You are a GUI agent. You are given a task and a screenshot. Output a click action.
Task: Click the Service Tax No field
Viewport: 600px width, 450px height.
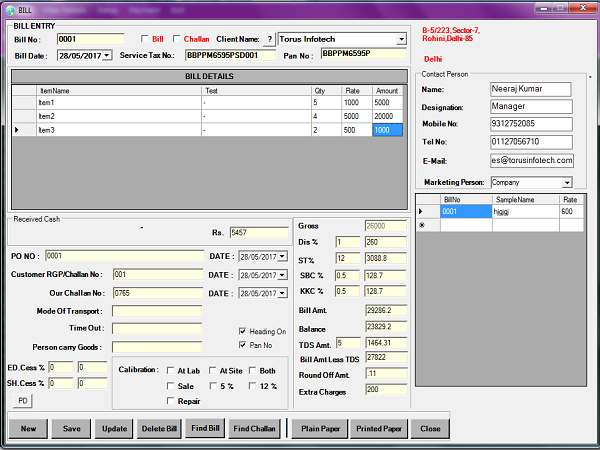tap(230, 55)
